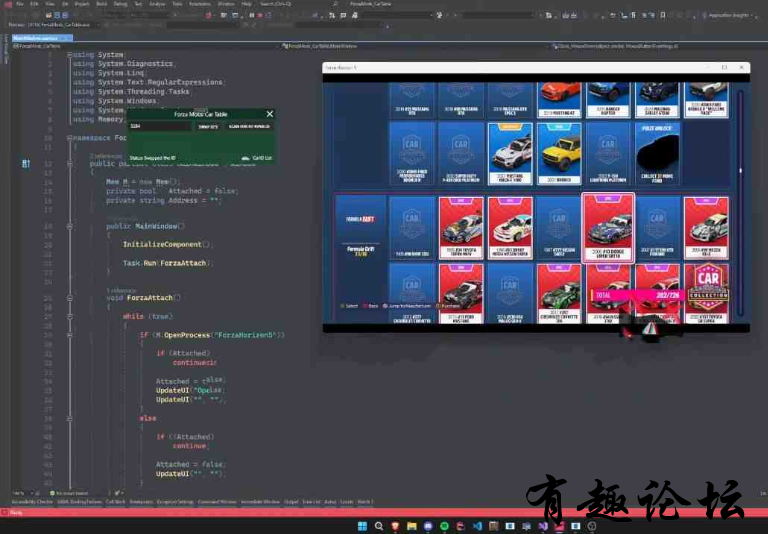Image resolution: width=768 pixels, height=534 pixels.
Task: Collapse the if OpenProcess block
Action: [70, 335]
